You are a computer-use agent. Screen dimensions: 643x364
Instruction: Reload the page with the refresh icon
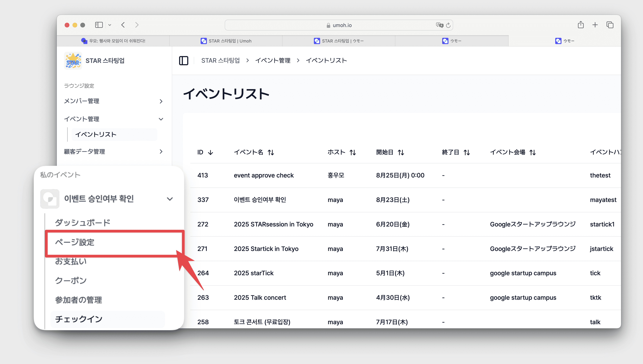tap(448, 25)
